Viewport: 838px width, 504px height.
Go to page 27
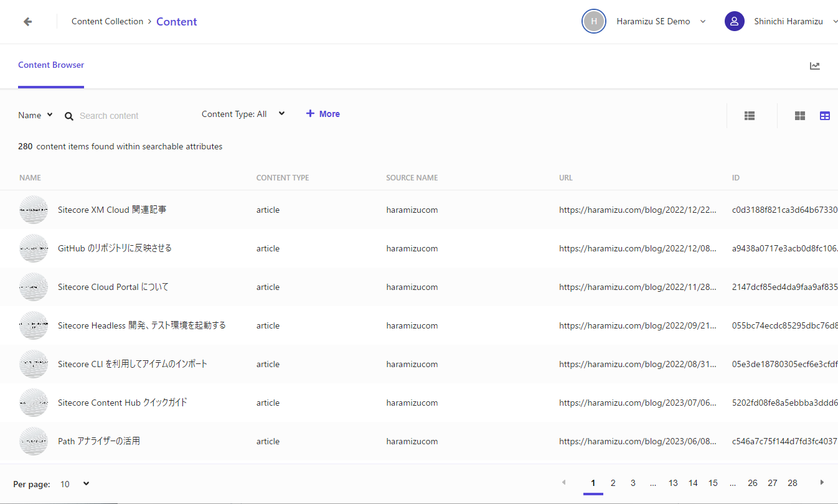773,483
